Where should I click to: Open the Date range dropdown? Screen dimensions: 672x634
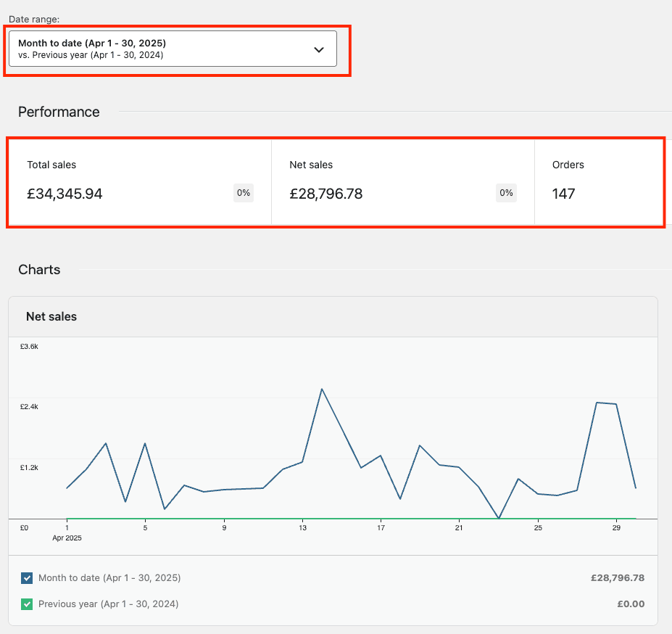click(x=173, y=49)
